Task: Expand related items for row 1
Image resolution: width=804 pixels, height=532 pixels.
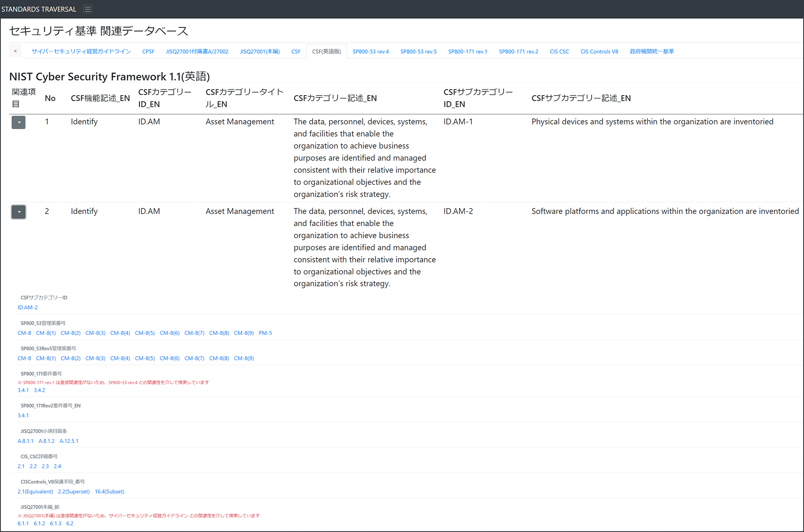Action: tap(19, 122)
